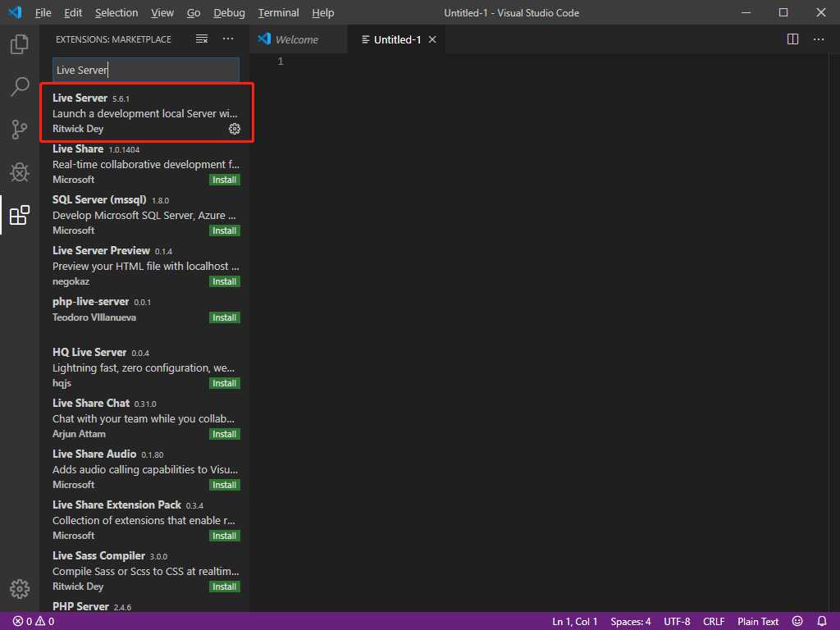Screen dimensions: 840x630
Task: Open the PHP Server extension title
Action: click(x=80, y=606)
